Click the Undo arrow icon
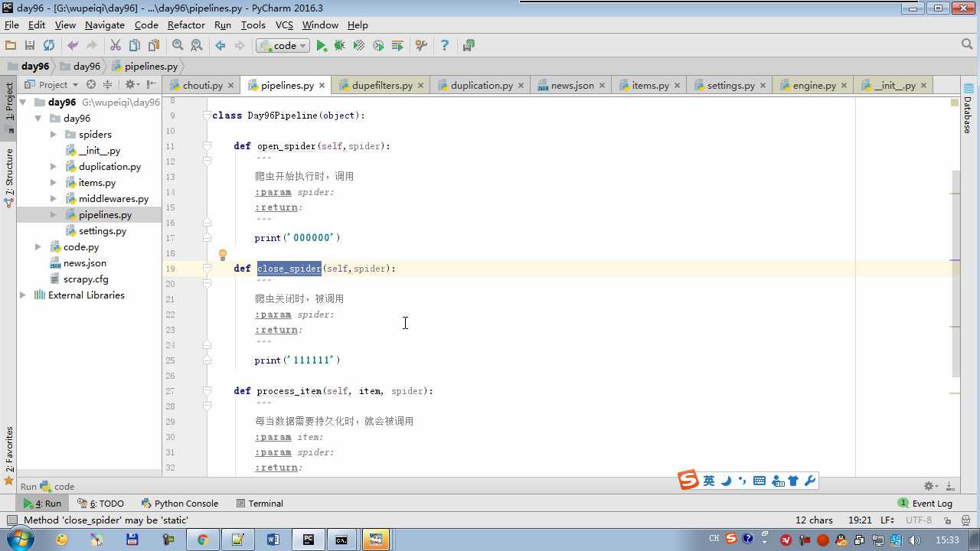 (x=73, y=46)
